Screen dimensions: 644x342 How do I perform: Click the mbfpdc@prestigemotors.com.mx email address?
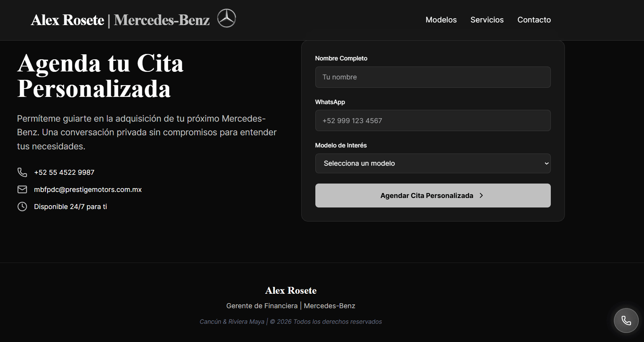pyautogui.click(x=87, y=189)
